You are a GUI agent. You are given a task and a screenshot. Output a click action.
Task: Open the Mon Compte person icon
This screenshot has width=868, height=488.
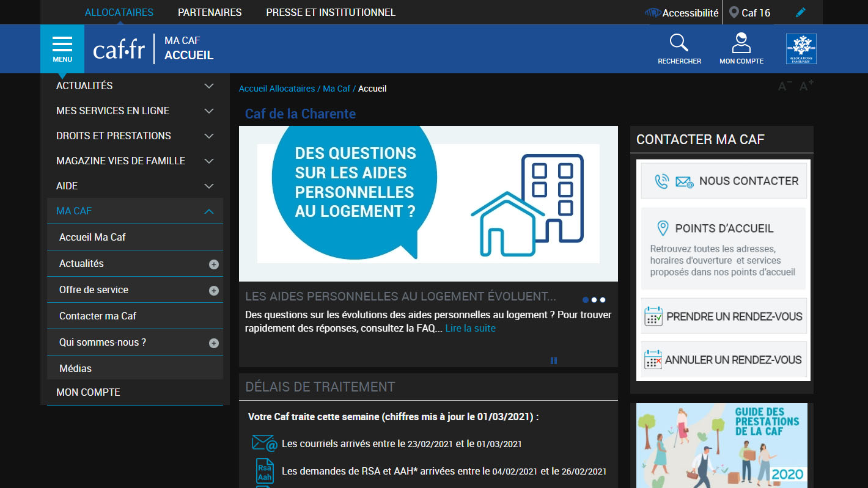click(741, 43)
